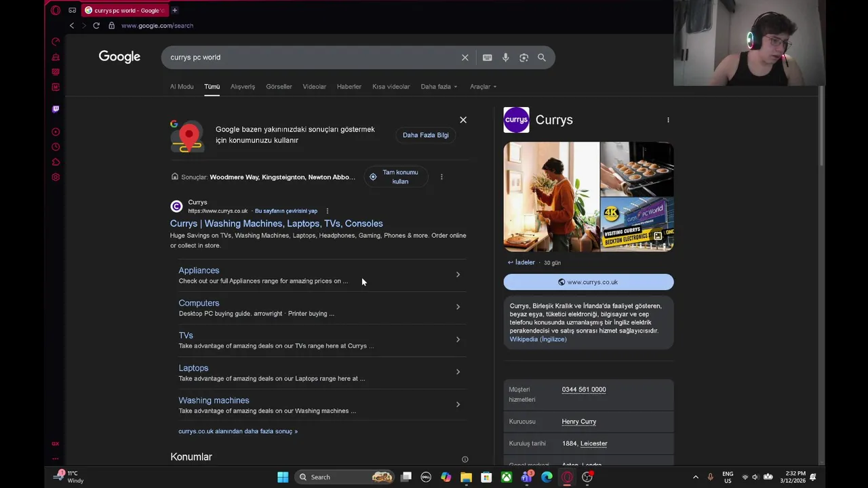Reload the current page
Viewport: 868px width, 488px height.
96,26
